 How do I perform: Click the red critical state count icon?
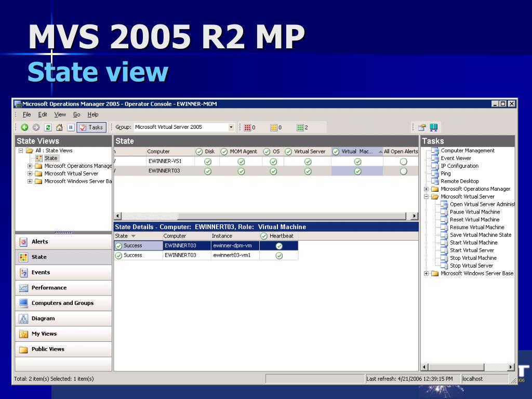(x=247, y=128)
